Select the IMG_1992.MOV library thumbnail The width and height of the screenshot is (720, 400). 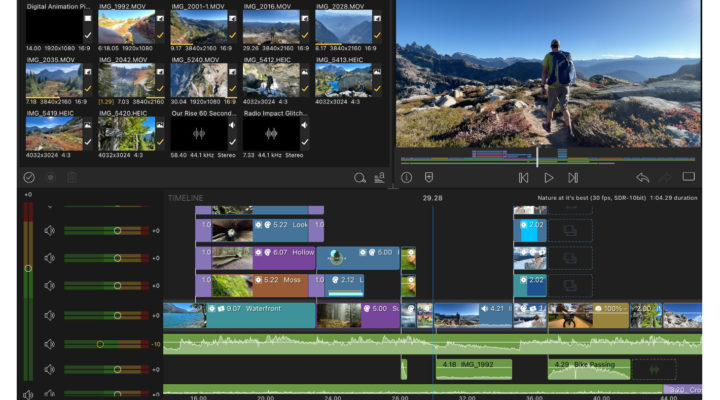pos(126,27)
